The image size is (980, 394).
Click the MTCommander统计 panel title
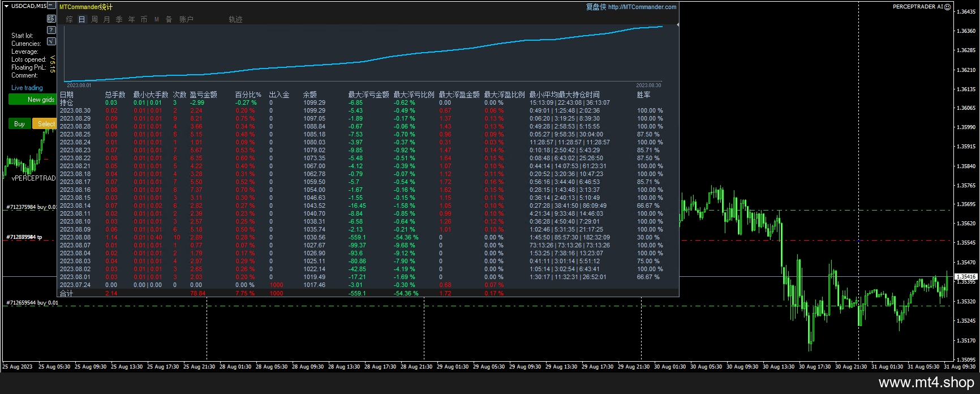coord(86,7)
